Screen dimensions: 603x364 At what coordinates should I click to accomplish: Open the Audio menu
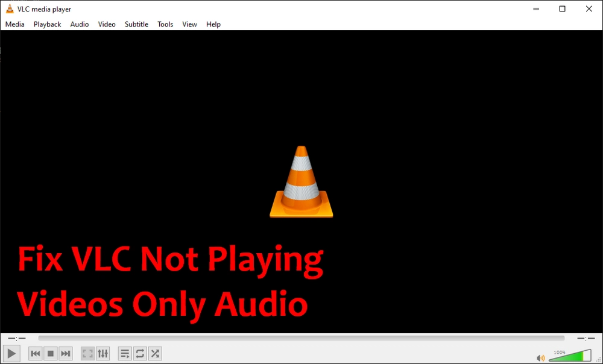pyautogui.click(x=79, y=24)
